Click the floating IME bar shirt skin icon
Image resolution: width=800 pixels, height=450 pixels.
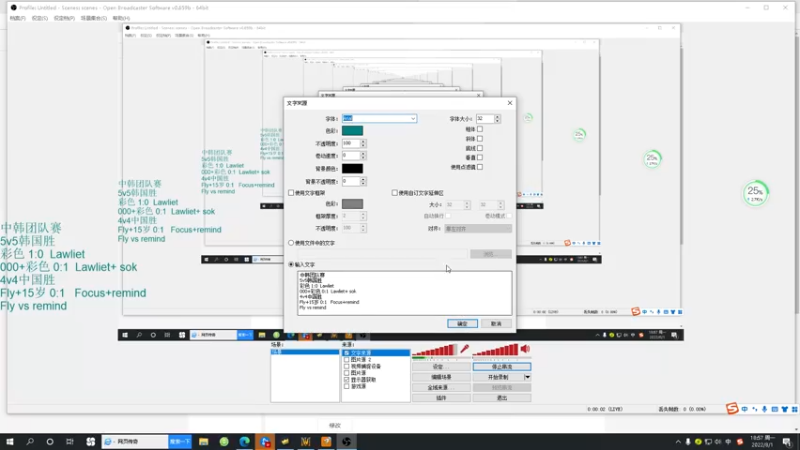[x=785, y=409]
